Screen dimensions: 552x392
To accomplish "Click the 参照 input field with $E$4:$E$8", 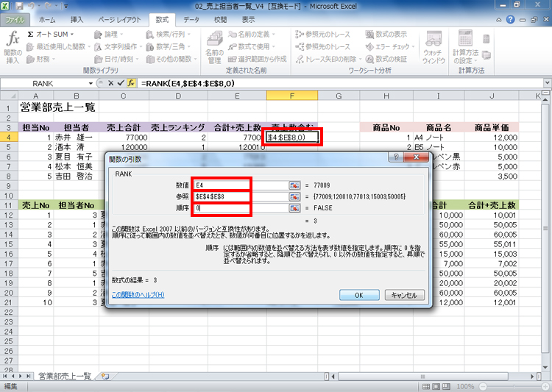I will 241,196.
